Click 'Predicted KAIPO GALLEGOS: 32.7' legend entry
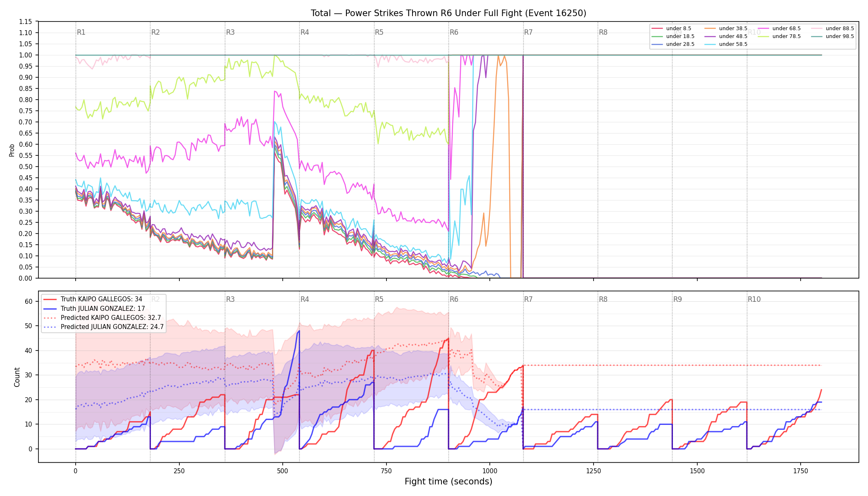 coord(111,318)
